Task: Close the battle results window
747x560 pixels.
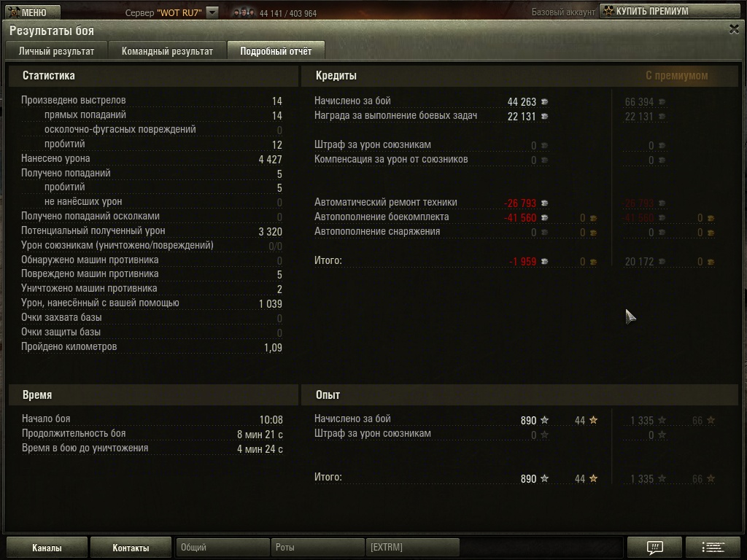Action: 734,29
